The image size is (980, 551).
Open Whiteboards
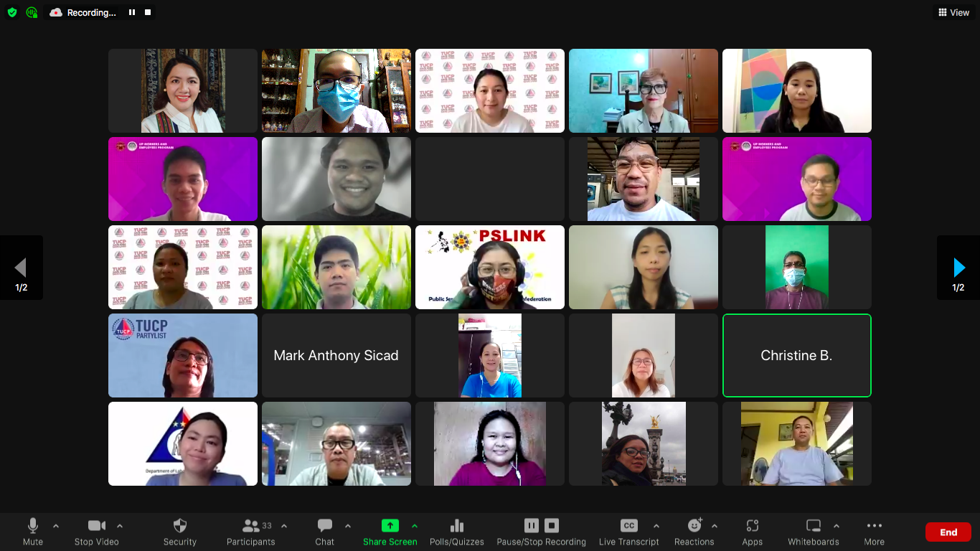pos(813,531)
